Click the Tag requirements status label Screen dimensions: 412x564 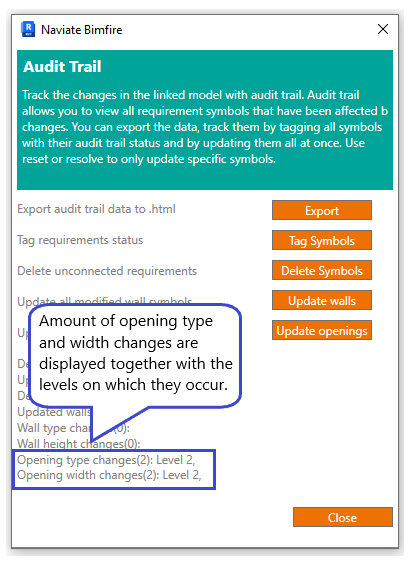[80, 240]
